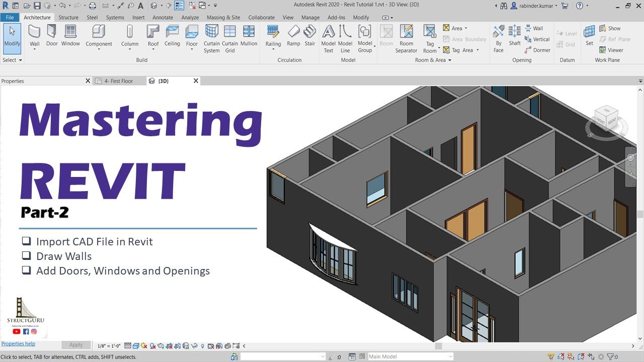
Task: Open the Massing & Site tab
Action: 223,17
